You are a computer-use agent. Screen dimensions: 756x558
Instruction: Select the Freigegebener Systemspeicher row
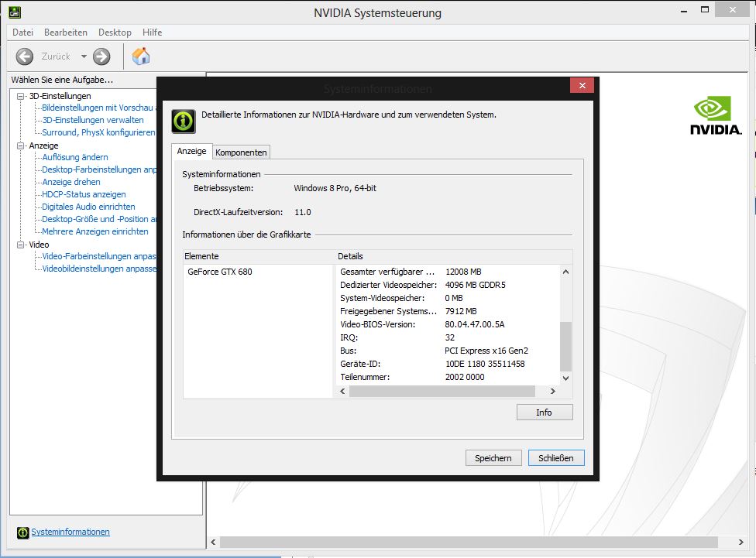(448, 311)
